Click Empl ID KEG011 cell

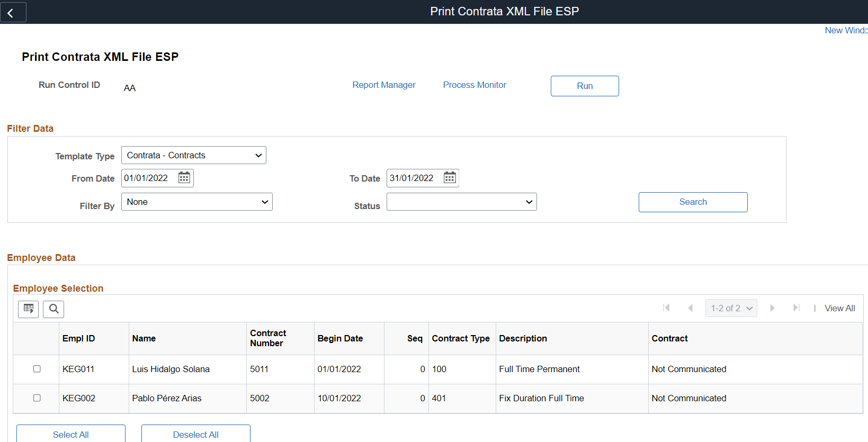click(x=78, y=369)
